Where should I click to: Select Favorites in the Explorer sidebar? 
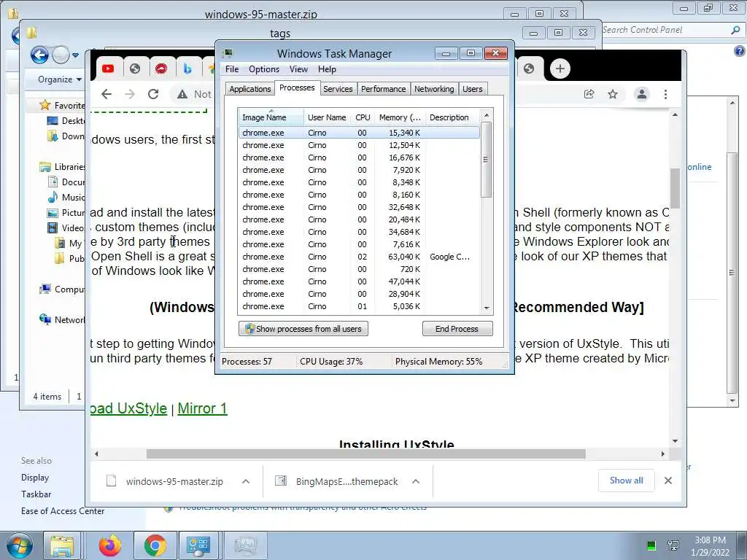(63, 105)
